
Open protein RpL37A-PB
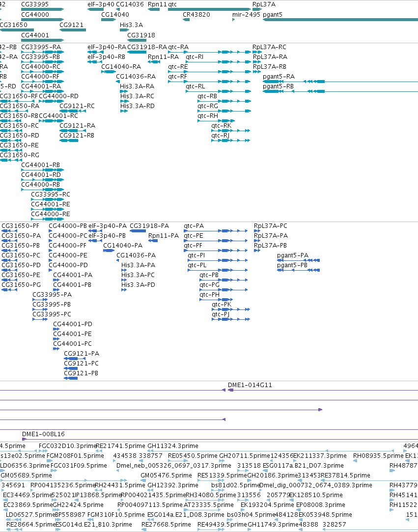[x=271, y=245]
